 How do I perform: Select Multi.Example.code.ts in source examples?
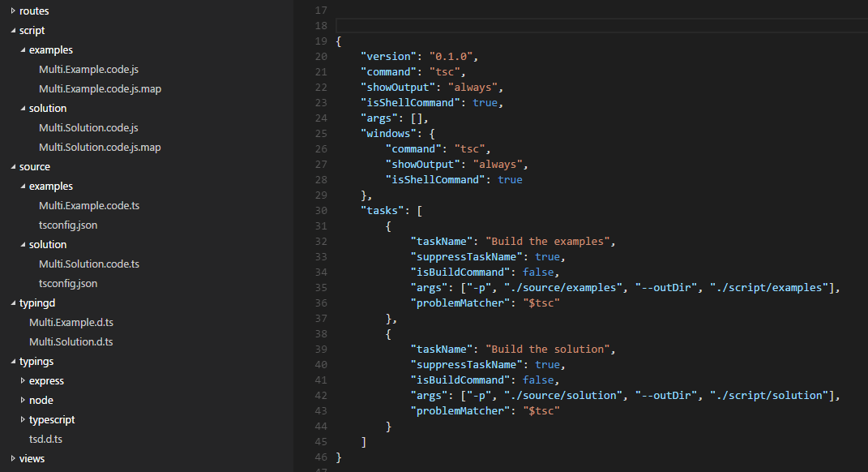point(89,205)
